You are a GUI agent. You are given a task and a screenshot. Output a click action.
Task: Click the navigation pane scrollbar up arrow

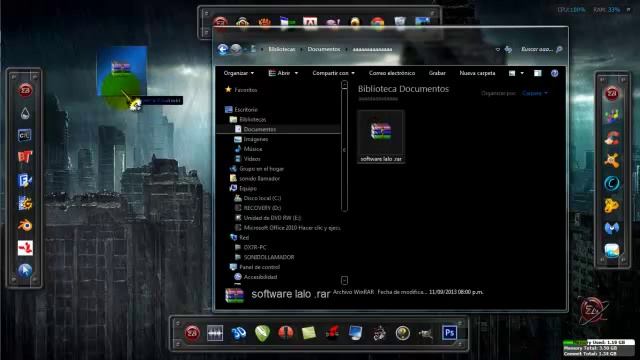click(x=344, y=85)
